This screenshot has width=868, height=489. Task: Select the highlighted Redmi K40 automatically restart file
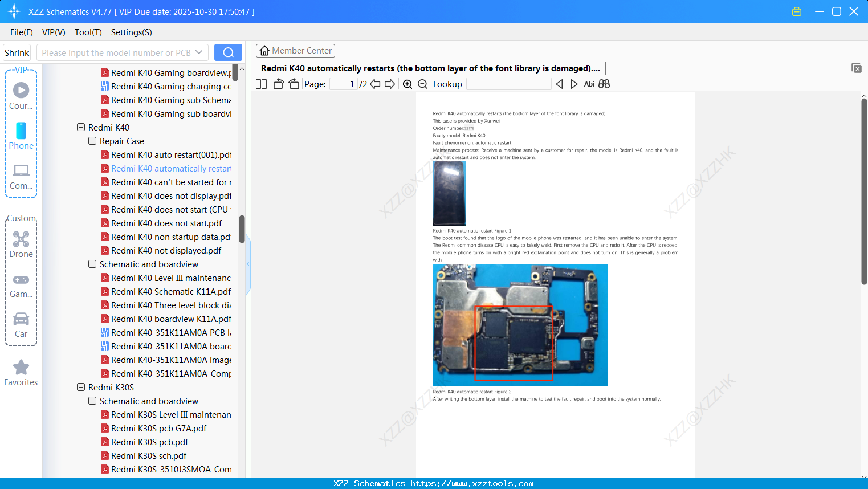(x=166, y=168)
